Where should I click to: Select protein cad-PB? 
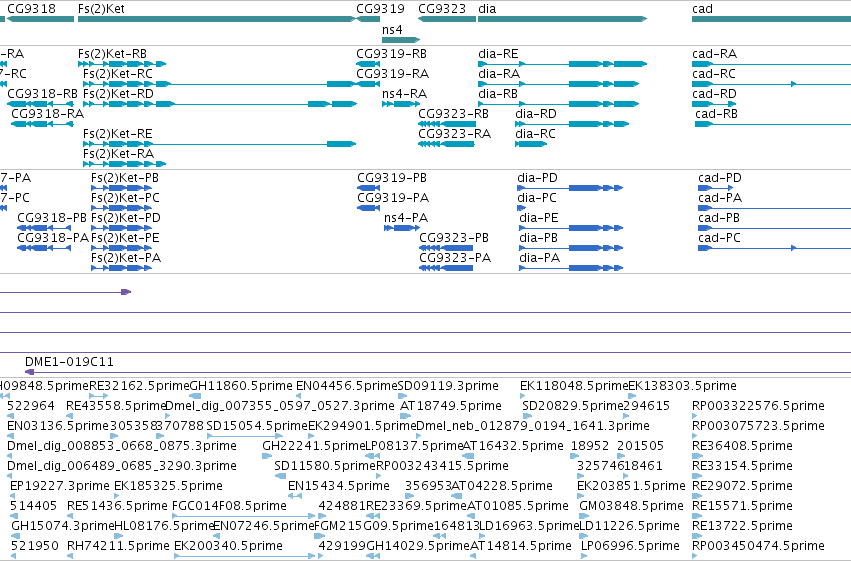coord(719,218)
